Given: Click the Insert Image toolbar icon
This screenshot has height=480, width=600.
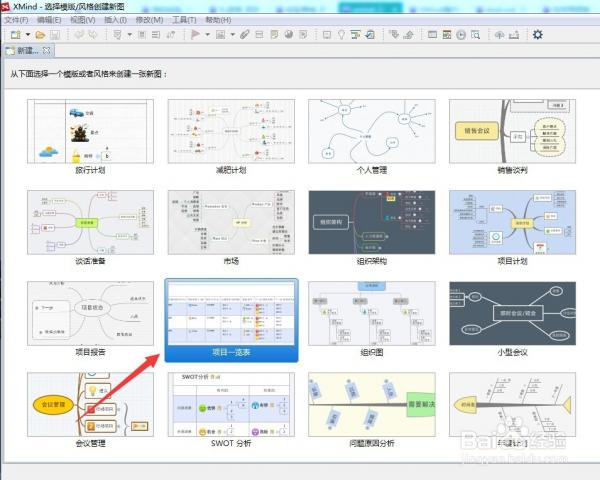Looking at the screenshot, I should point(221,35).
